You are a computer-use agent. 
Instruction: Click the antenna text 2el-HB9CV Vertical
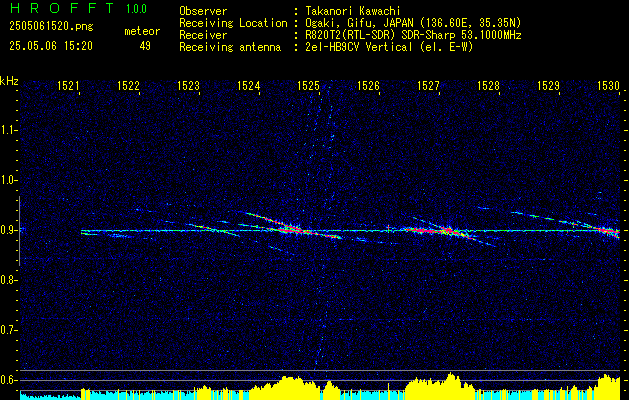tap(358, 47)
